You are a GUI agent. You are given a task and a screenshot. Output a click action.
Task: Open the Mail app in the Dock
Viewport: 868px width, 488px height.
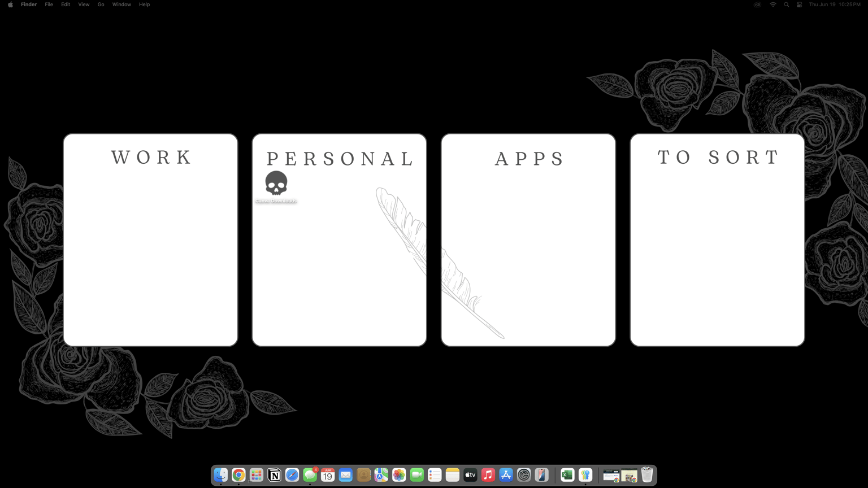346,475
